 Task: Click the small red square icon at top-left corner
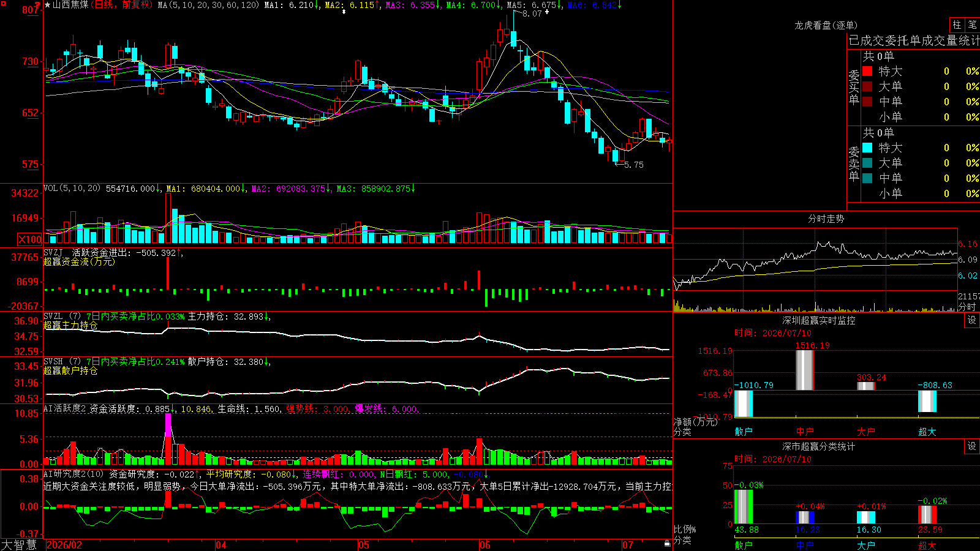(2, 2)
